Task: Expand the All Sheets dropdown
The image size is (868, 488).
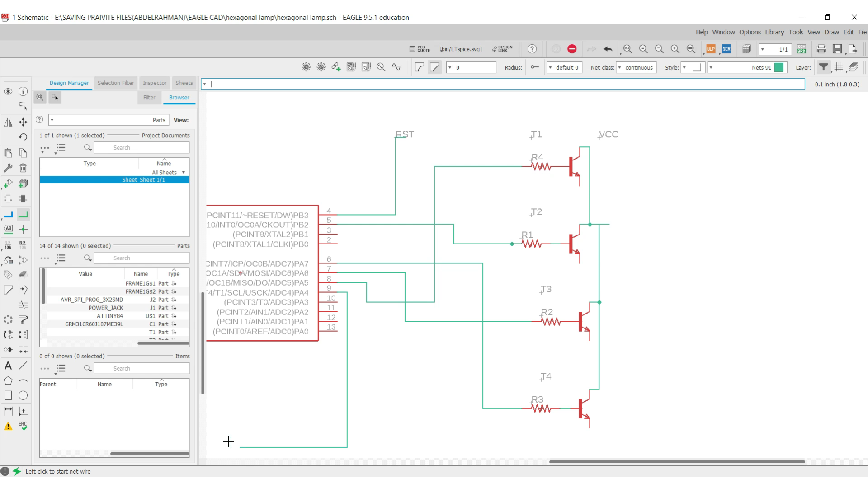Action: [x=184, y=172]
